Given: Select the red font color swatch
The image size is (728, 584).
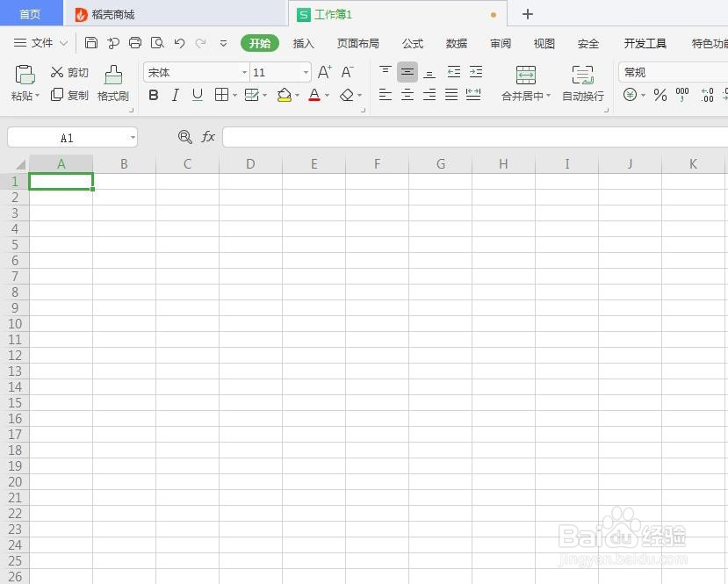Looking at the screenshot, I should click(x=314, y=98).
